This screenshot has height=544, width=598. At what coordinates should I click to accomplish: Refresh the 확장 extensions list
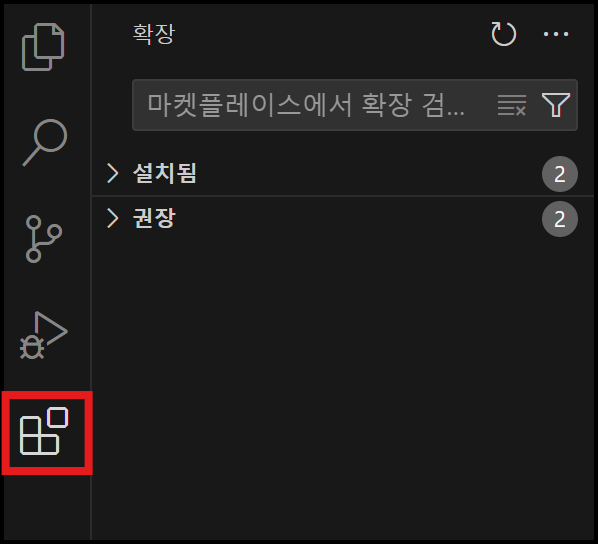coord(503,34)
